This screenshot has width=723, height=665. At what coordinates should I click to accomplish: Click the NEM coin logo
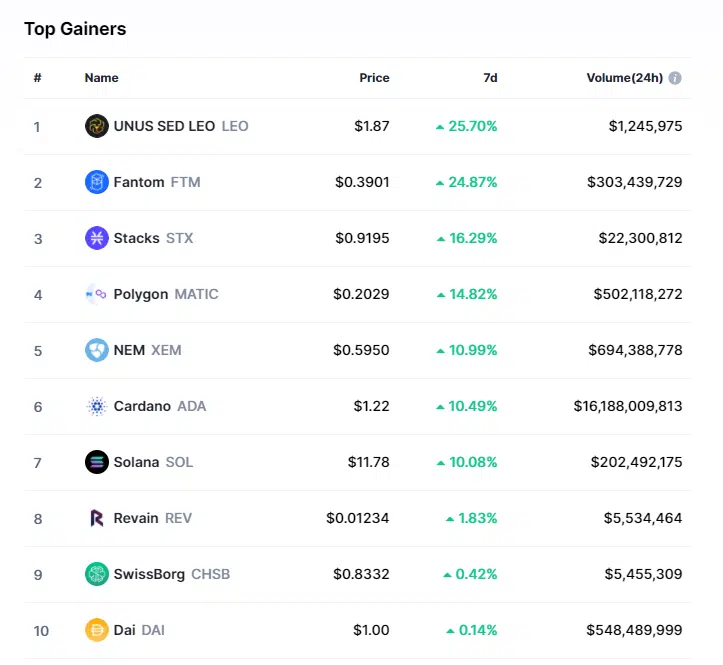pyautogui.click(x=96, y=350)
